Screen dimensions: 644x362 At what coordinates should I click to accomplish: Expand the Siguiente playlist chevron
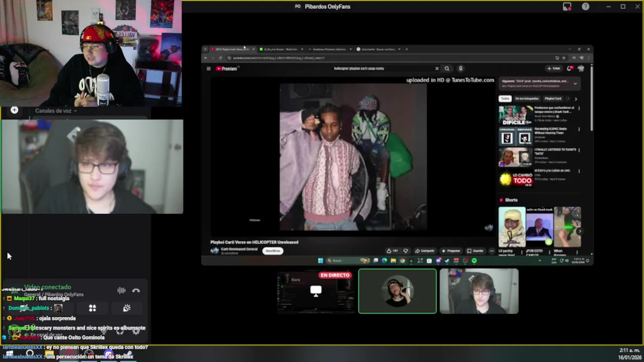pyautogui.click(x=575, y=83)
